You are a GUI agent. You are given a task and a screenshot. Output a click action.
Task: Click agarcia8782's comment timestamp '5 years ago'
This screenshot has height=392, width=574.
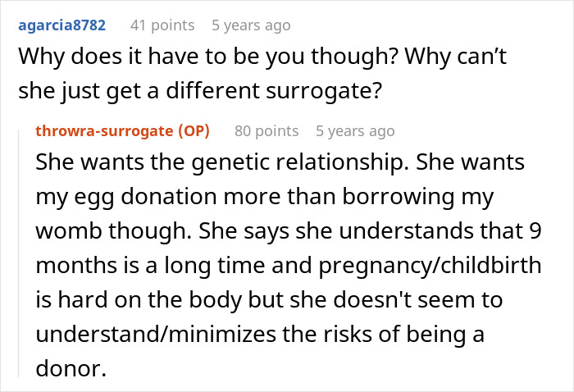pyautogui.click(x=250, y=25)
